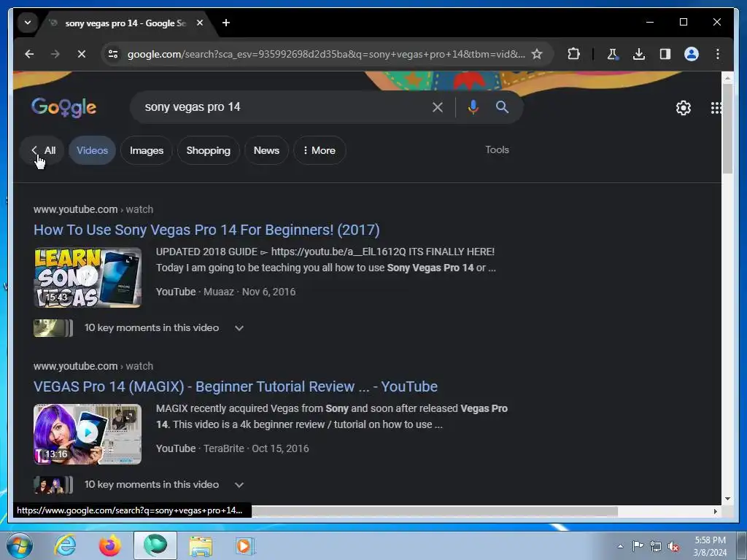Open Windows Explorer folder on taskbar

tap(201, 545)
